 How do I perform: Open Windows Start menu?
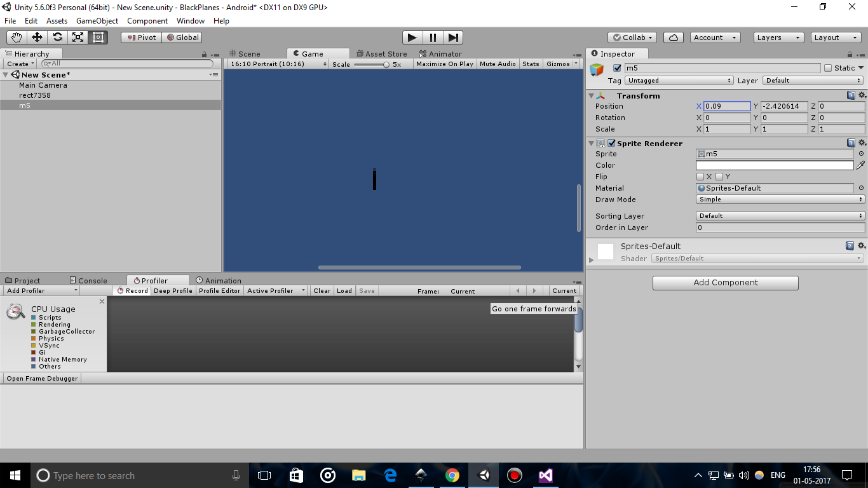click(x=15, y=475)
